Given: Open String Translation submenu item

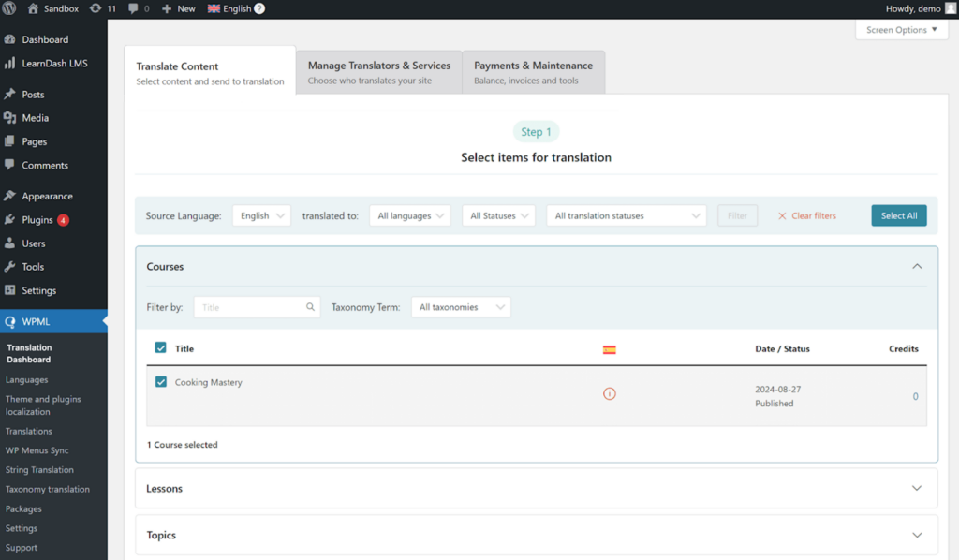Looking at the screenshot, I should pos(39,469).
